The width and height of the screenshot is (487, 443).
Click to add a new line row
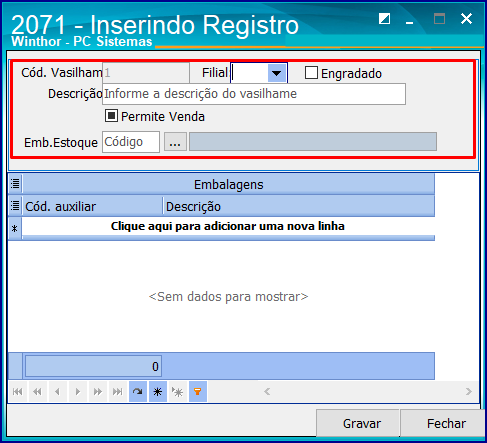coord(228,226)
